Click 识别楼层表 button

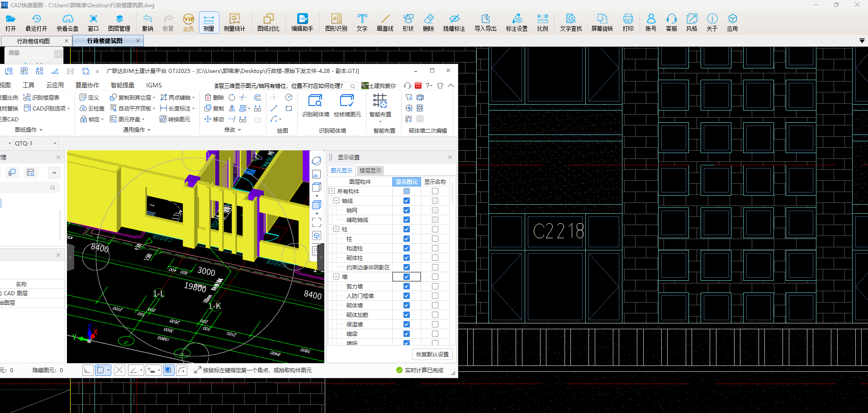(x=41, y=98)
